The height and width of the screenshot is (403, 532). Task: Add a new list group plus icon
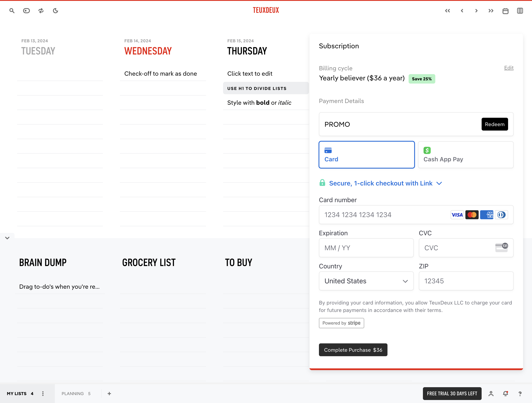point(109,393)
